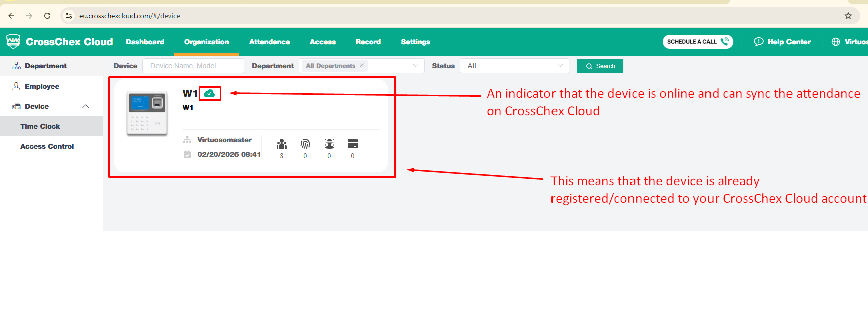Screen dimensions: 868x326
Task: Click the language globe icon
Action: tap(836, 42)
